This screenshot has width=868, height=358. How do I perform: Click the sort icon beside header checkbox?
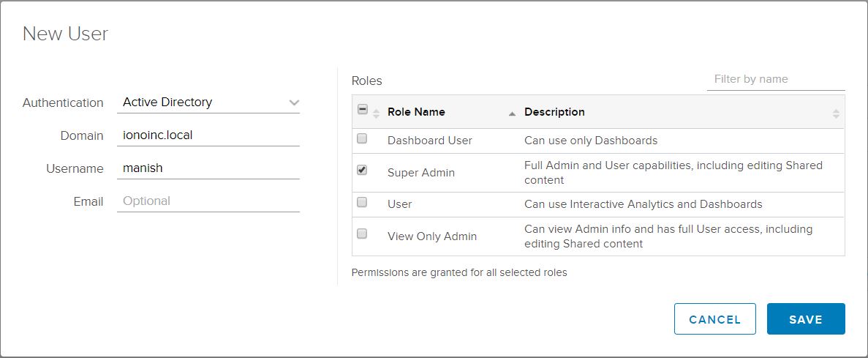(377, 113)
